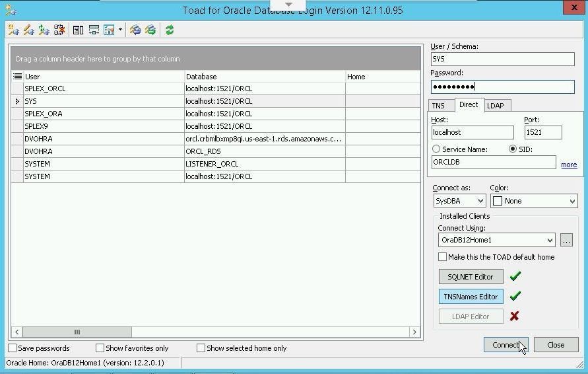This screenshot has width=588, height=374.
Task: Click the grid scroll left arrow
Action: [x=17, y=332]
